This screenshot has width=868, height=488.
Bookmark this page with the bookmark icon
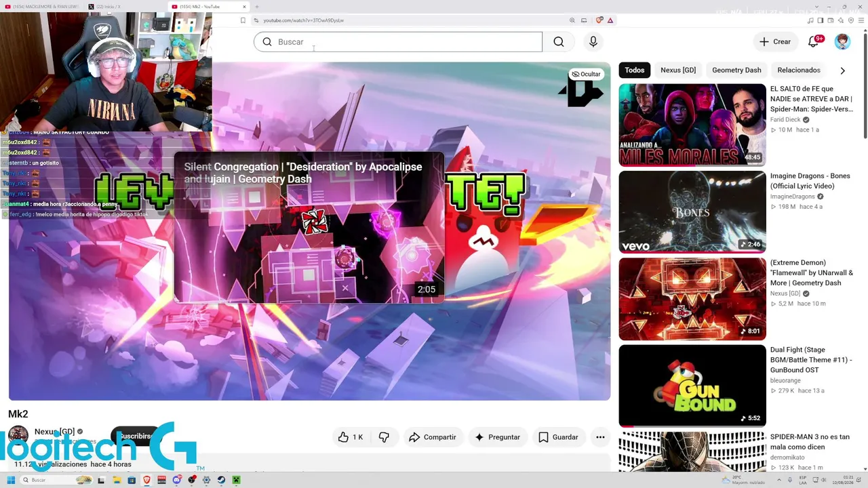pyautogui.click(x=243, y=20)
